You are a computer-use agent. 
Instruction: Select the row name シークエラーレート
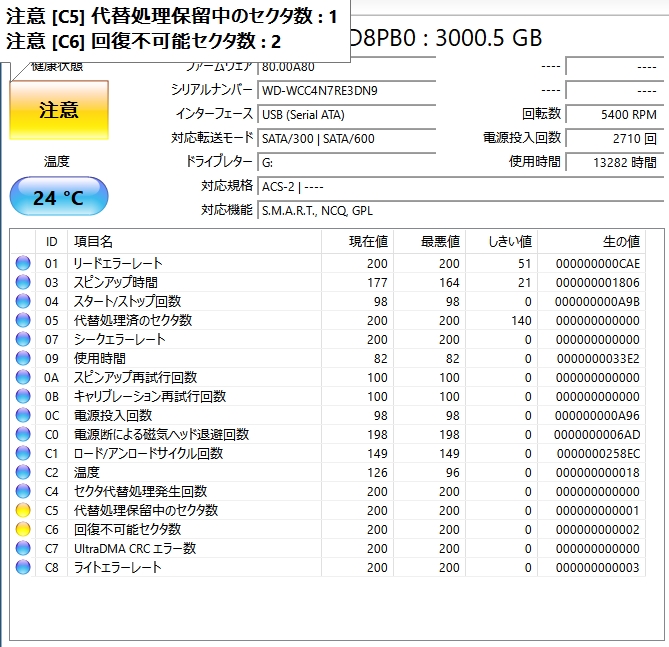coord(119,339)
